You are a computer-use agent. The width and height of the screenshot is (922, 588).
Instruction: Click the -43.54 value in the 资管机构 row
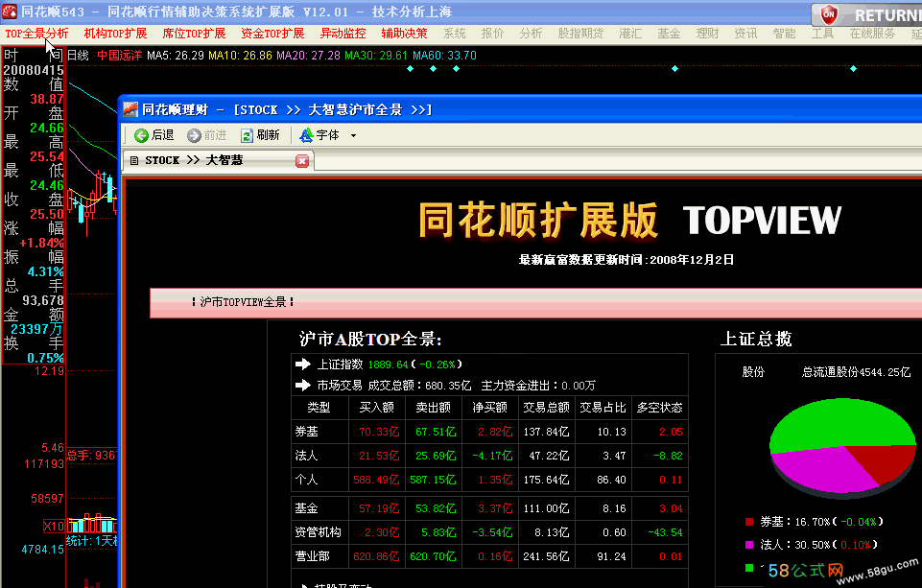pyautogui.click(x=665, y=532)
